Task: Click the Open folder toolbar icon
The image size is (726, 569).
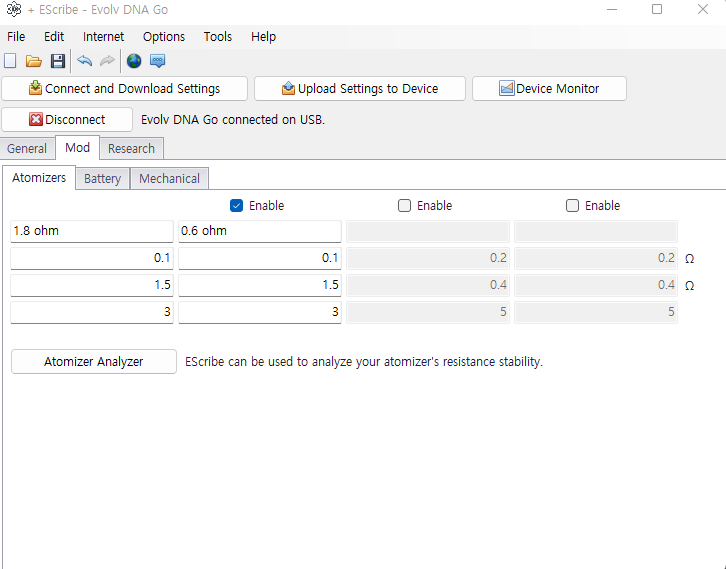Action: point(33,61)
